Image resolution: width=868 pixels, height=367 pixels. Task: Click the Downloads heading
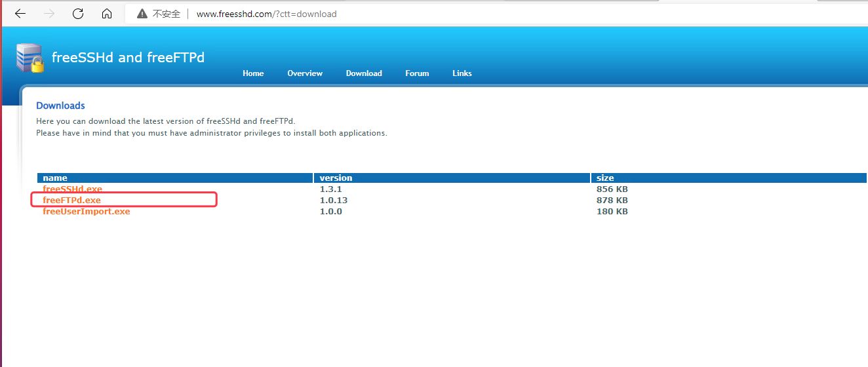tap(60, 106)
